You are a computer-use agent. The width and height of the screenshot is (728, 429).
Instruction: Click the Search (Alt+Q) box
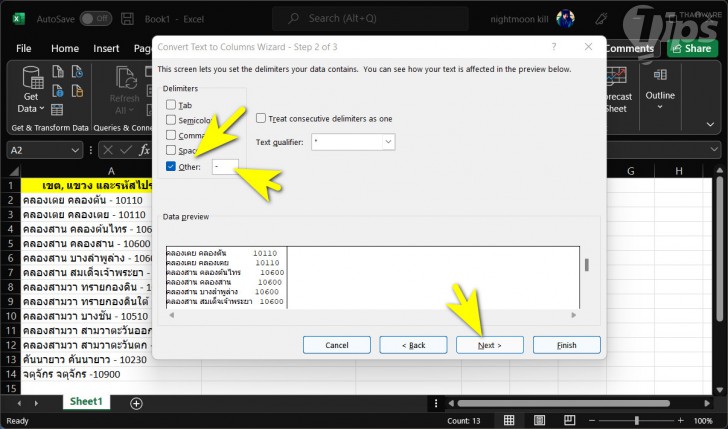point(370,19)
